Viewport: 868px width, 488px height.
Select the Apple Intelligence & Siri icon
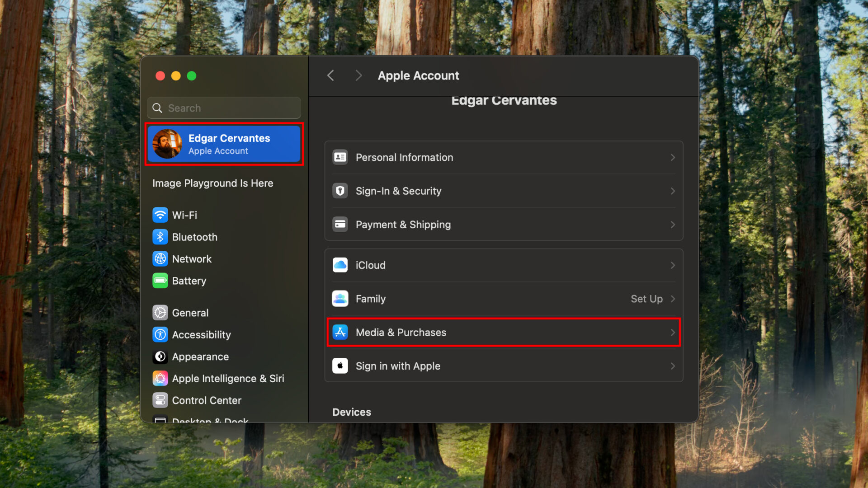click(160, 378)
